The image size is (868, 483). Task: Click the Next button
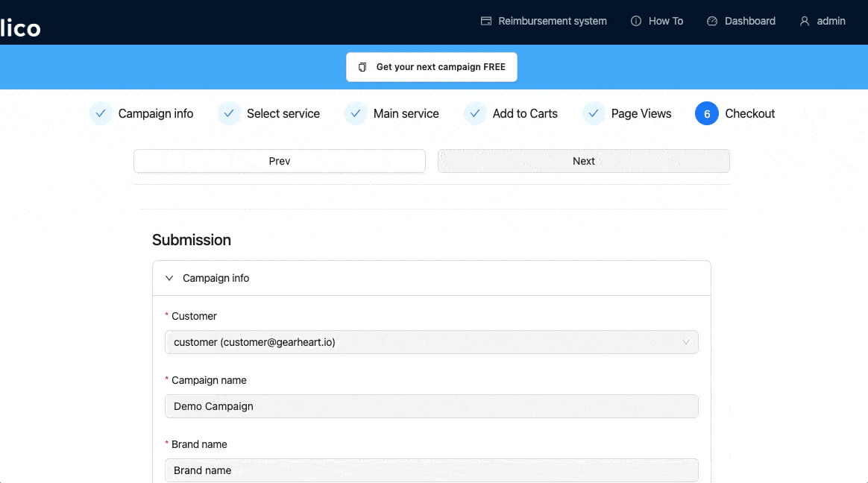point(584,161)
